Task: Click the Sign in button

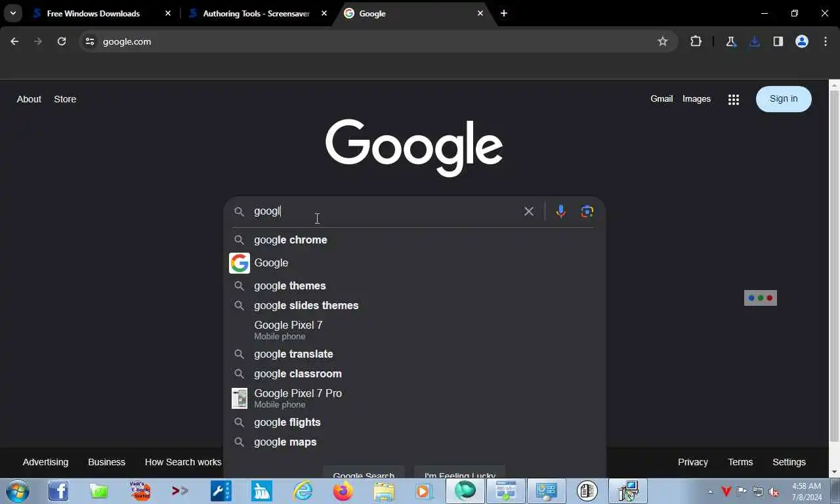Action: point(784,99)
